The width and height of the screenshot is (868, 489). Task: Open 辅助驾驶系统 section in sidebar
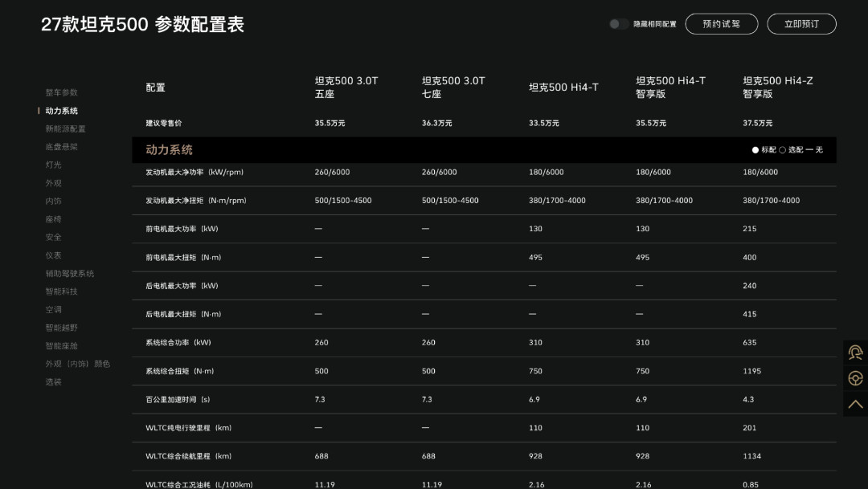click(70, 273)
